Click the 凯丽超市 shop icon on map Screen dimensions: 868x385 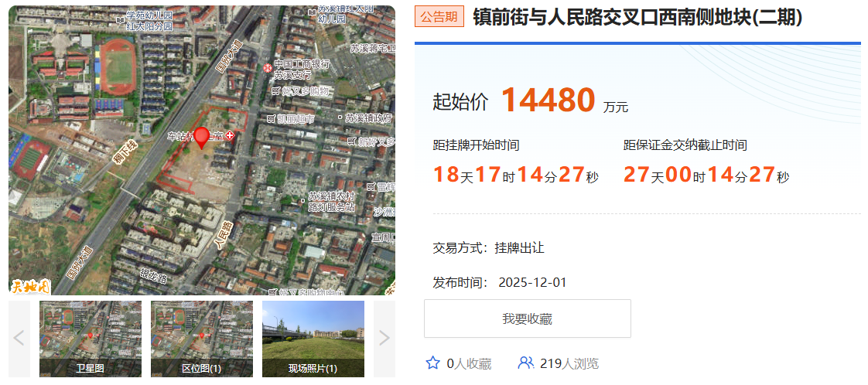pyautogui.click(x=271, y=119)
